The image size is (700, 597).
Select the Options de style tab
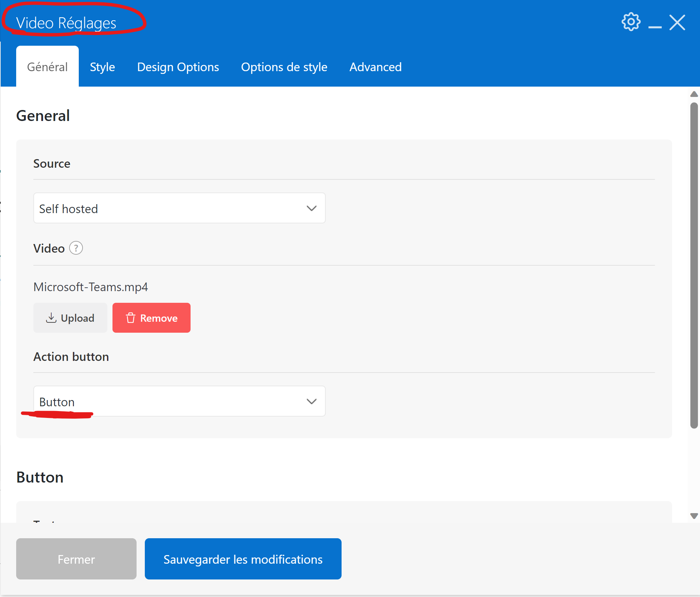tap(284, 67)
